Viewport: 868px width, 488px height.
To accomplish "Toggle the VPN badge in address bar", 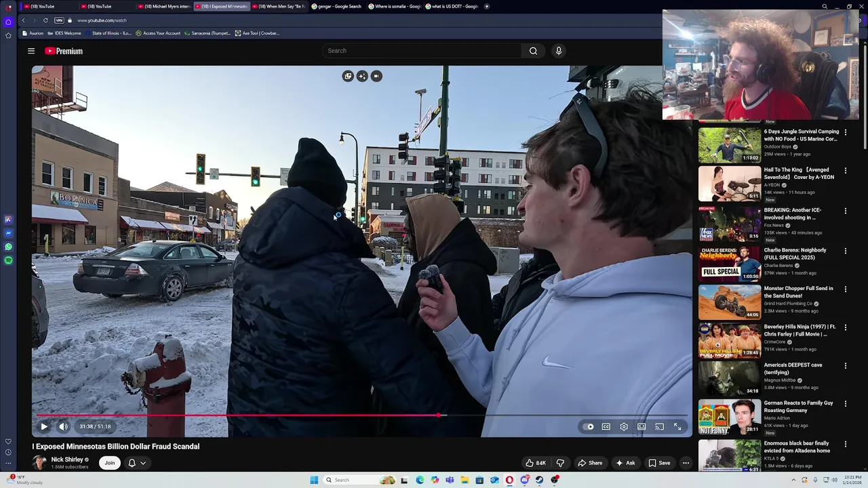I will 59,20.
